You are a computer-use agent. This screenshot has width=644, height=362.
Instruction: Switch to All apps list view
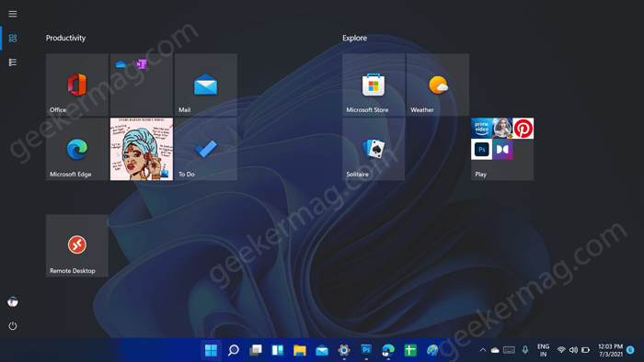coord(13,62)
